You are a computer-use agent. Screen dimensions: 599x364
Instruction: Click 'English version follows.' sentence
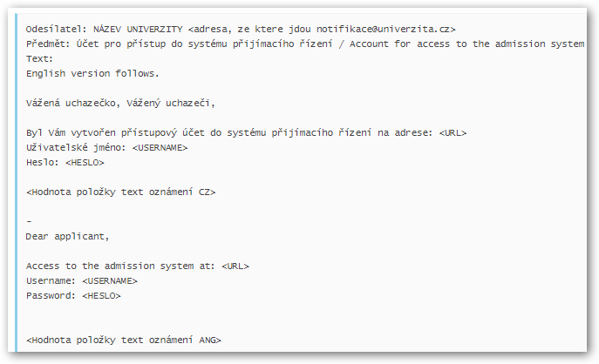point(92,74)
